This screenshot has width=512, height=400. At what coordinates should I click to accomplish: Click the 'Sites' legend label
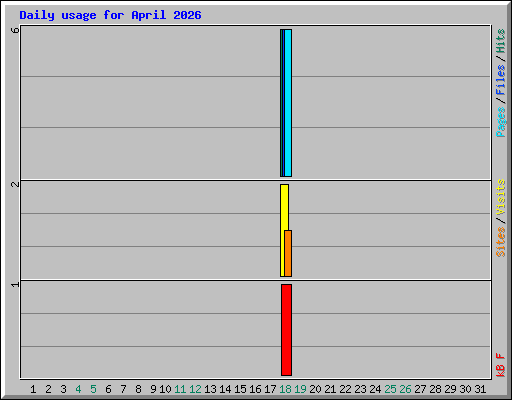click(x=501, y=242)
